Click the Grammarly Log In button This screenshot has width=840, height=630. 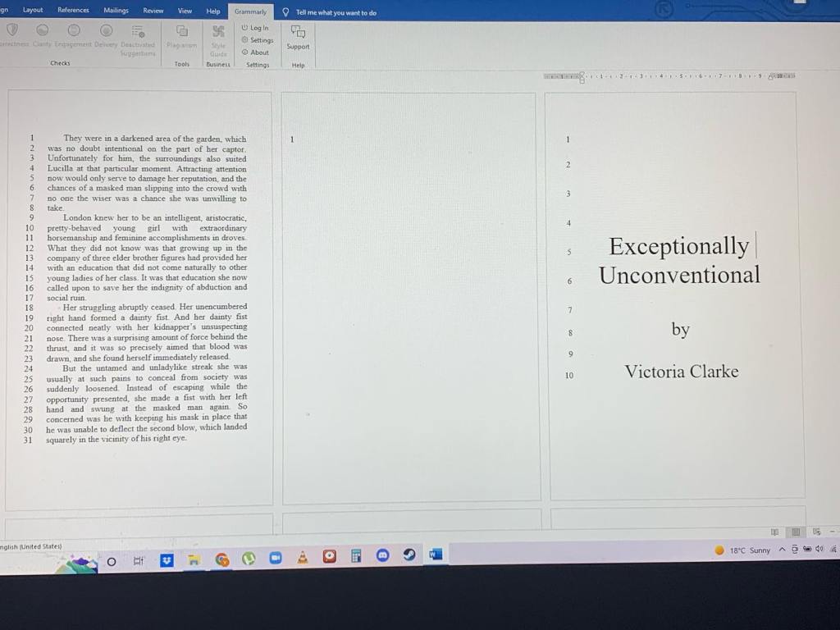pyautogui.click(x=255, y=28)
